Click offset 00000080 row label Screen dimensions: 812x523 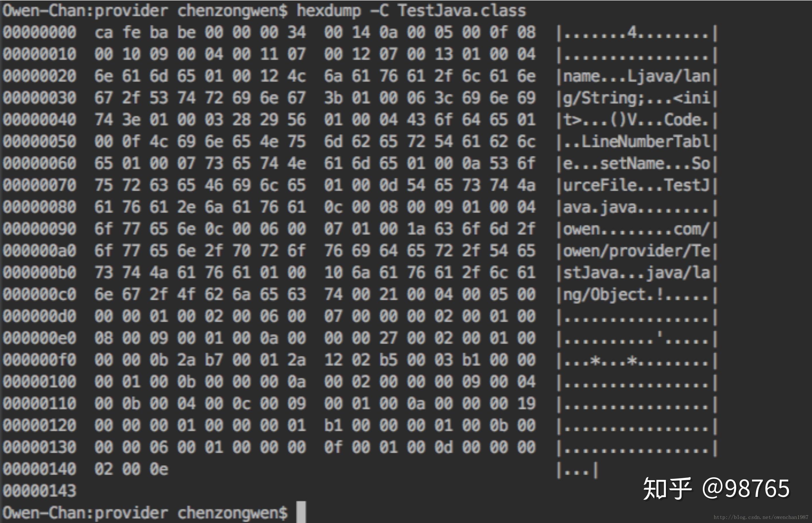point(40,207)
